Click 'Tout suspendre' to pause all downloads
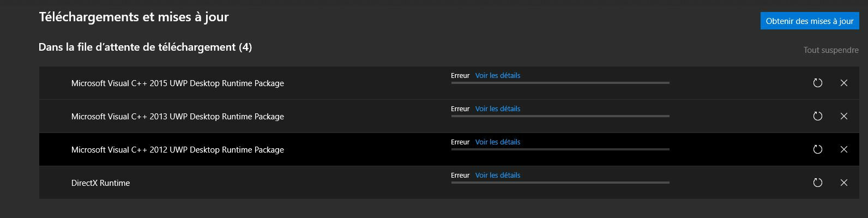This screenshot has width=868, height=218. (x=831, y=50)
